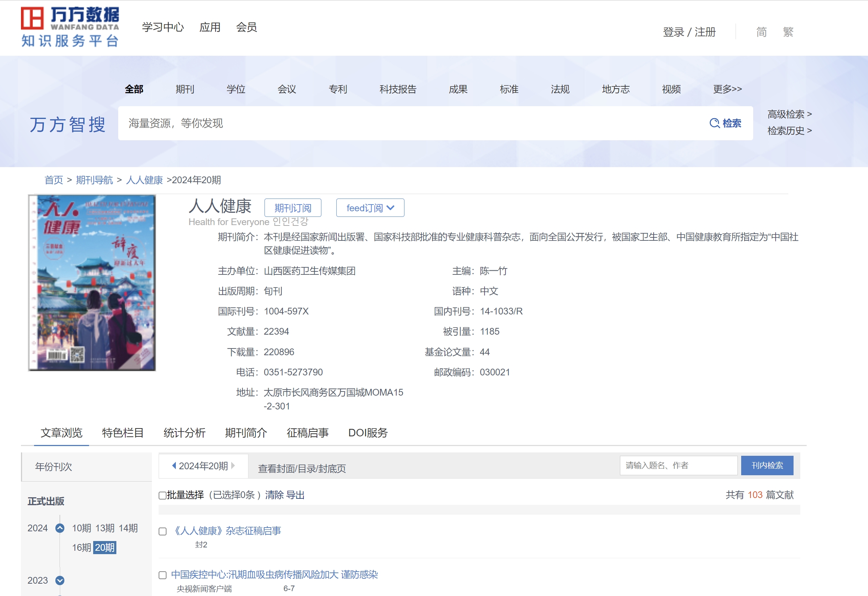Switch to 统计分析 tab

click(x=184, y=433)
